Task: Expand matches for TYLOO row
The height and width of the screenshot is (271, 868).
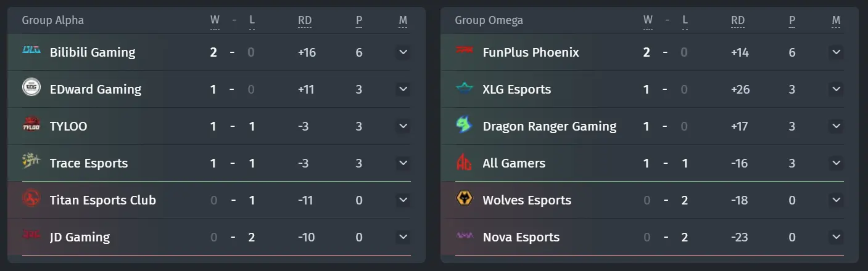Action: point(403,126)
